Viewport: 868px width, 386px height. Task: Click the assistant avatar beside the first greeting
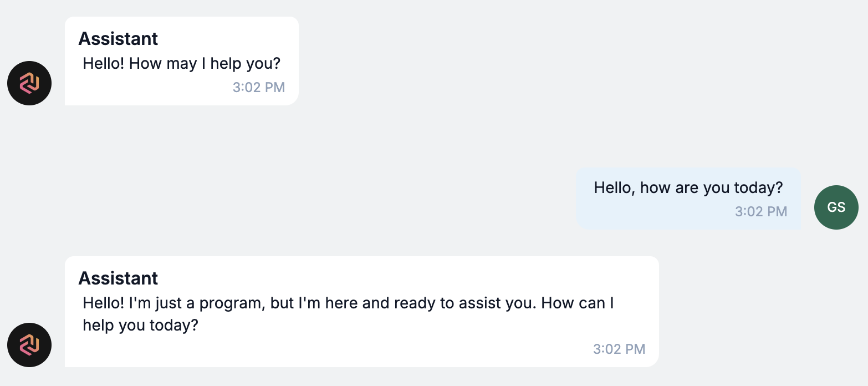coord(29,83)
